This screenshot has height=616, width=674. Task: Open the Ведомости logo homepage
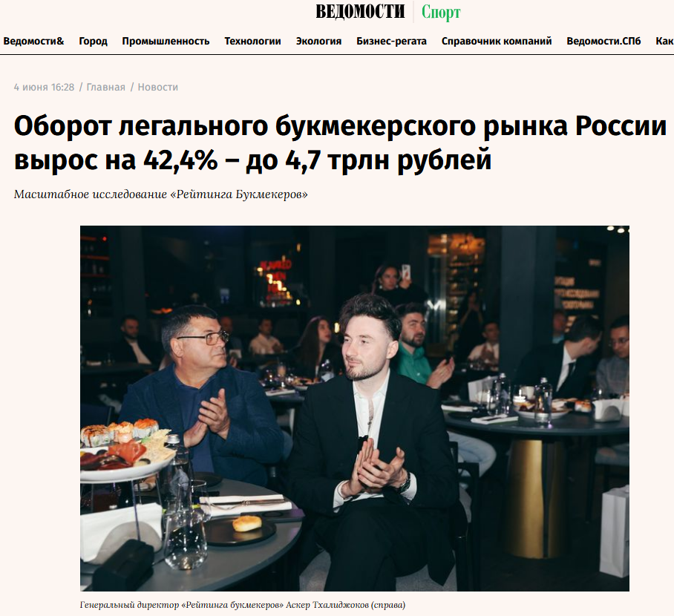(x=360, y=12)
